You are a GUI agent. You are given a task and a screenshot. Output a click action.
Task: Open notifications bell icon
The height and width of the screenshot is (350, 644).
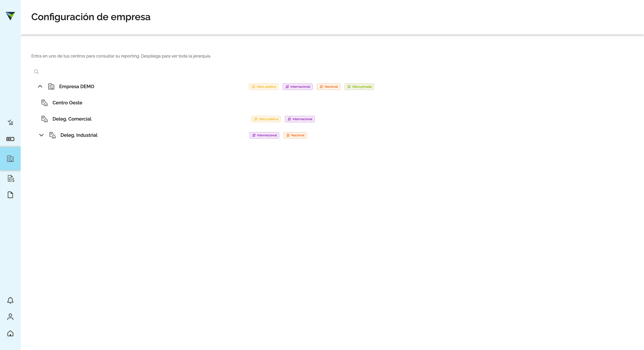10,300
